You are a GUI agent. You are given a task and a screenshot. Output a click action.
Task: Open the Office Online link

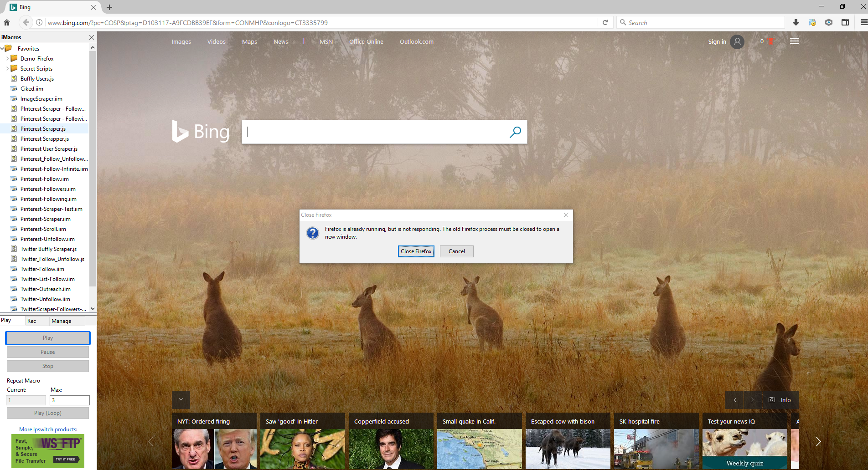(366, 41)
